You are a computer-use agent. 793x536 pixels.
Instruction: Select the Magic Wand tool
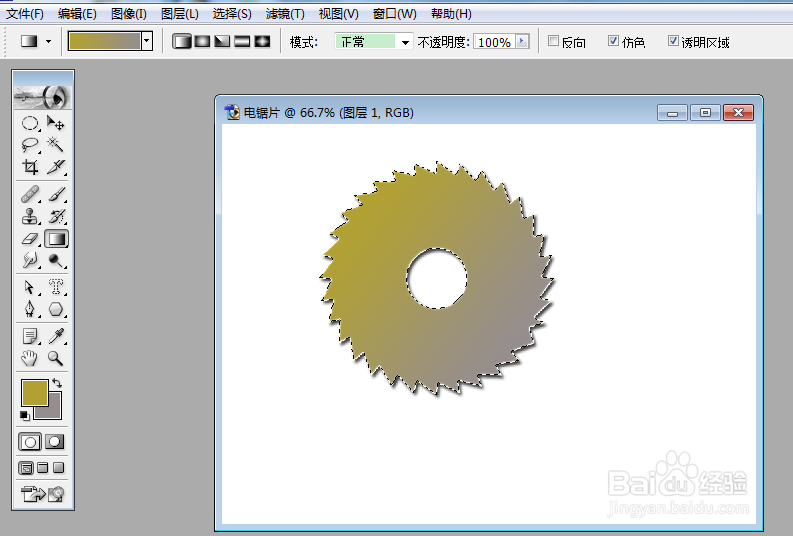(56, 145)
